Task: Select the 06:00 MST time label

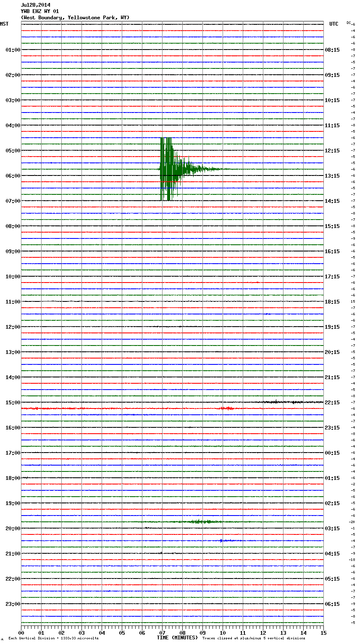Action: (13, 176)
